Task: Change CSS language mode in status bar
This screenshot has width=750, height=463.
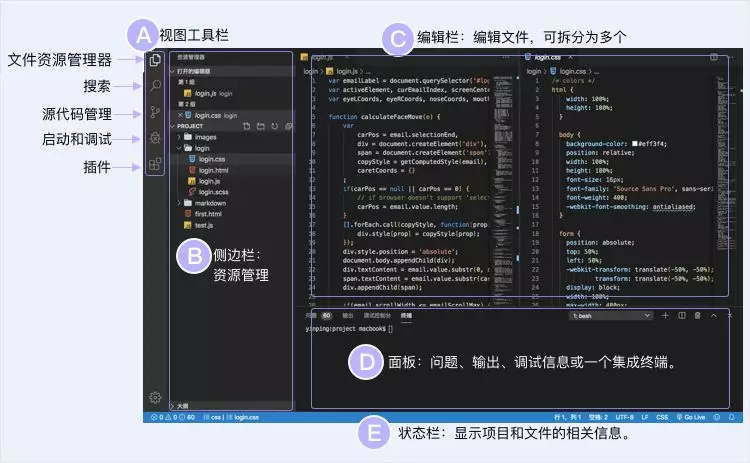Action: pos(662,417)
